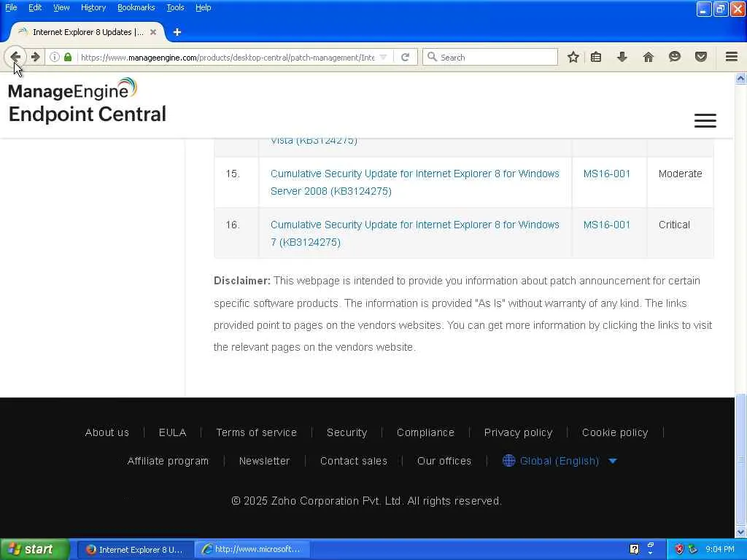The image size is (747, 560).
Task: Open the ManageEngine site navigation menu icon
Action: (705, 120)
